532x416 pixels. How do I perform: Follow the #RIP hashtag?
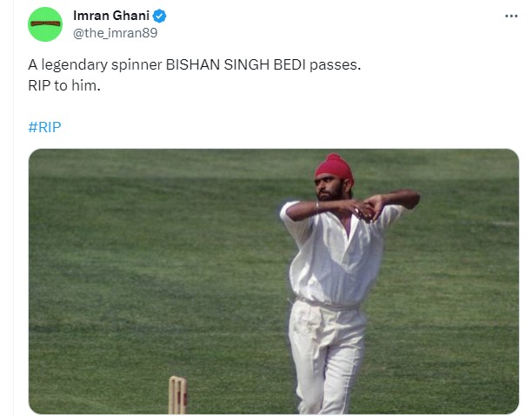click(x=44, y=127)
